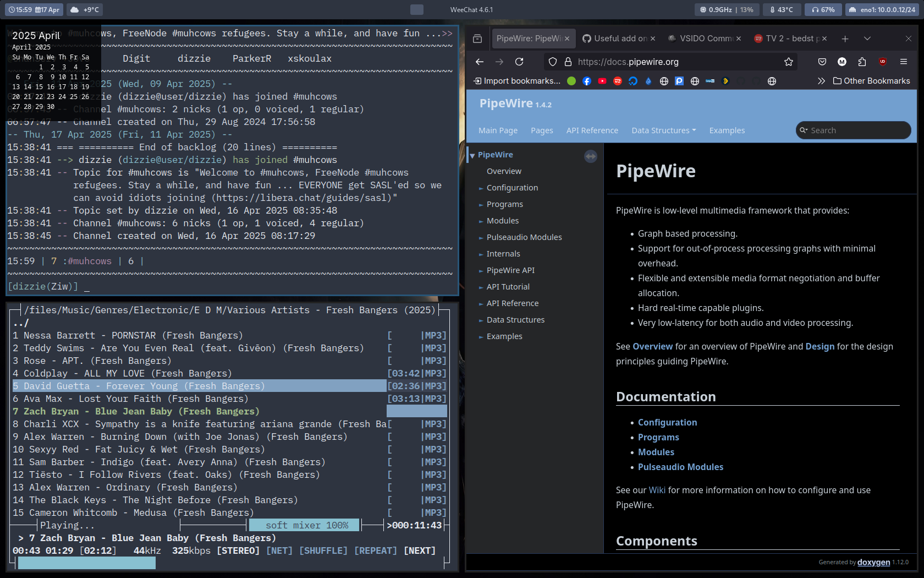The image size is (924, 578).
Task: Toggle [NEXT] in the music player
Action: click(420, 550)
